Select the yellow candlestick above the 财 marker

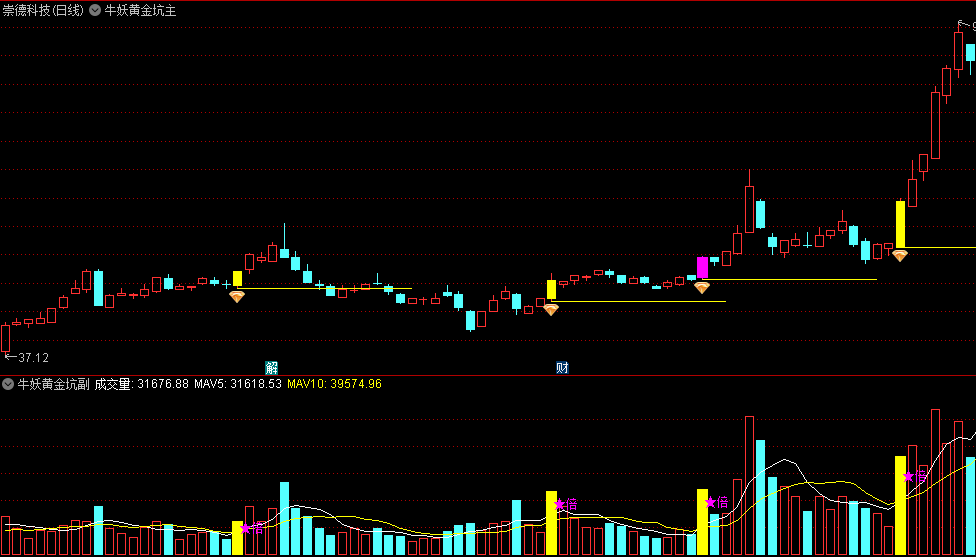[551, 289]
